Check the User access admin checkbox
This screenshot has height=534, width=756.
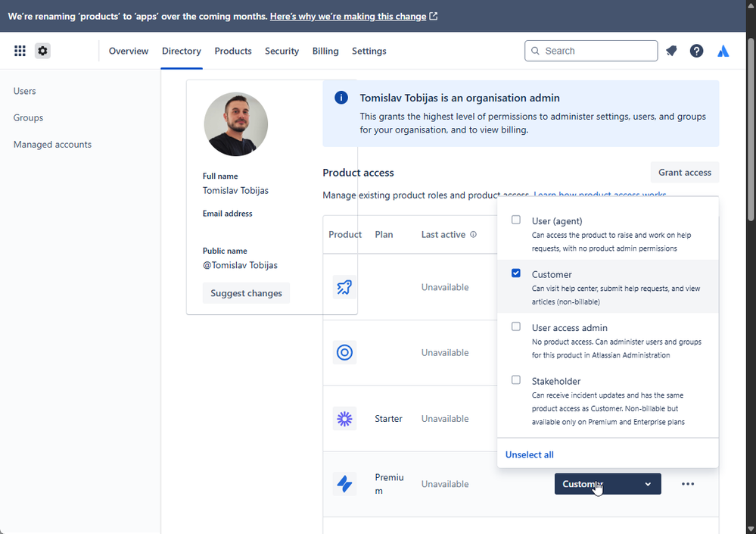point(516,327)
